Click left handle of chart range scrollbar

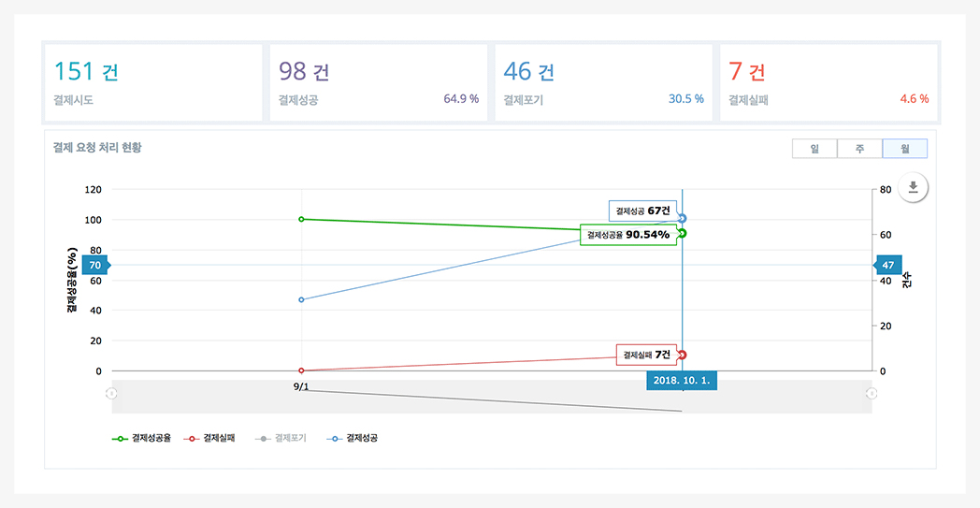(112, 394)
